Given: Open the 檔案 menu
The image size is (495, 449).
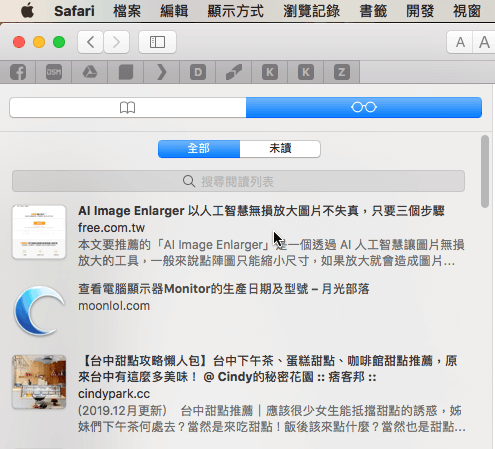Looking at the screenshot, I should coord(127,11).
